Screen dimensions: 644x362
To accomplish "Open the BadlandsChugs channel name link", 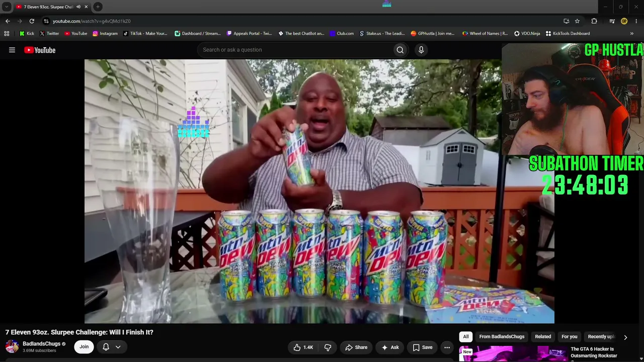I will [x=41, y=344].
